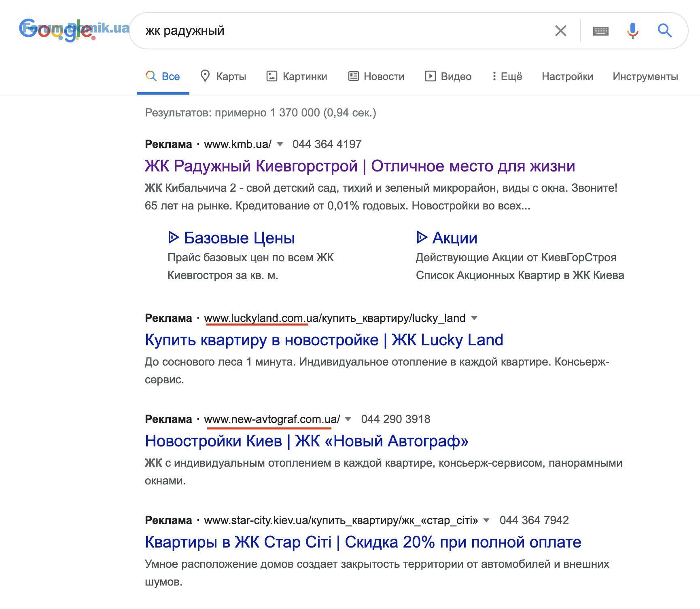Click phone number 044 290 3918

(396, 419)
